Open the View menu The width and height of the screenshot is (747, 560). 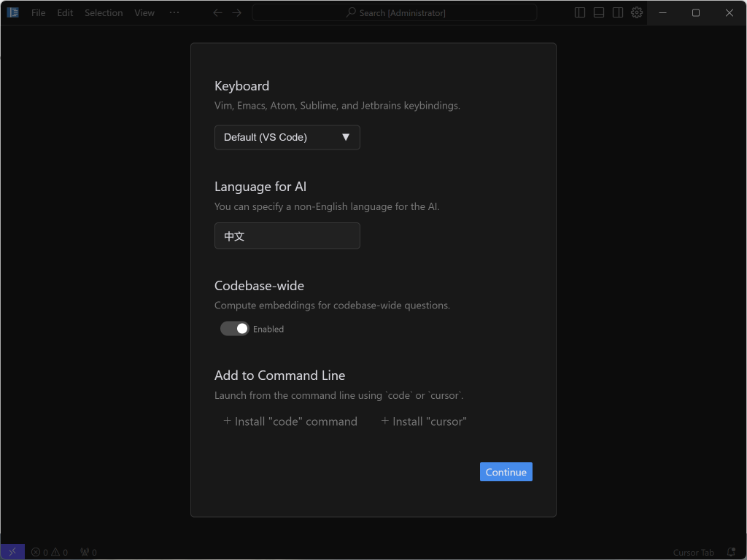[144, 12]
